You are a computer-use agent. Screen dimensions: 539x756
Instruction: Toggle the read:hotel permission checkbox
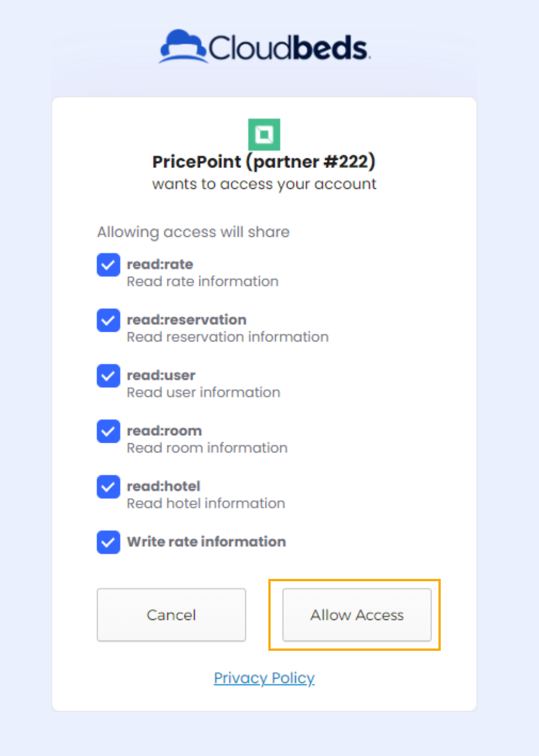click(x=109, y=487)
